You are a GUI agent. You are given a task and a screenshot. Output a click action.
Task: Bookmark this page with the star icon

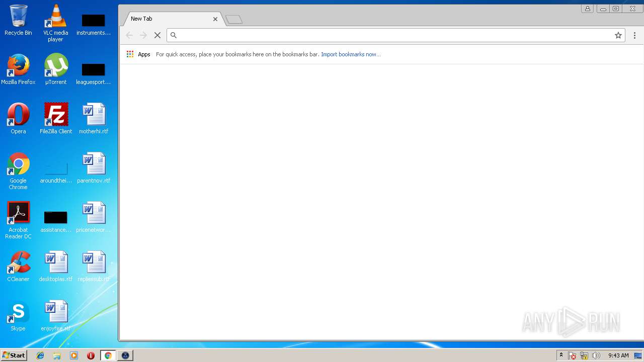(618, 35)
